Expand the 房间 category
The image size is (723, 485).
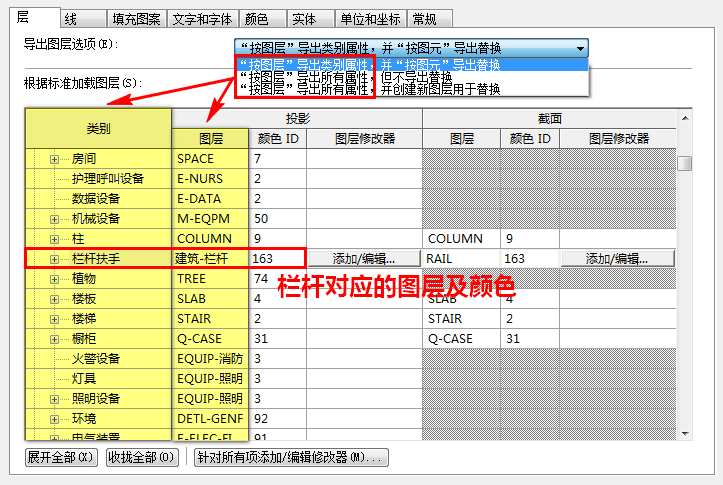pyautogui.click(x=54, y=160)
